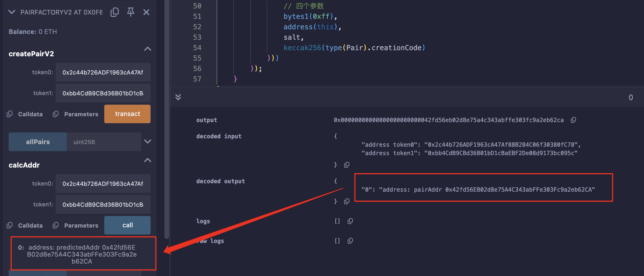Pin the PairFactoryV2 deployed contract

(131, 12)
